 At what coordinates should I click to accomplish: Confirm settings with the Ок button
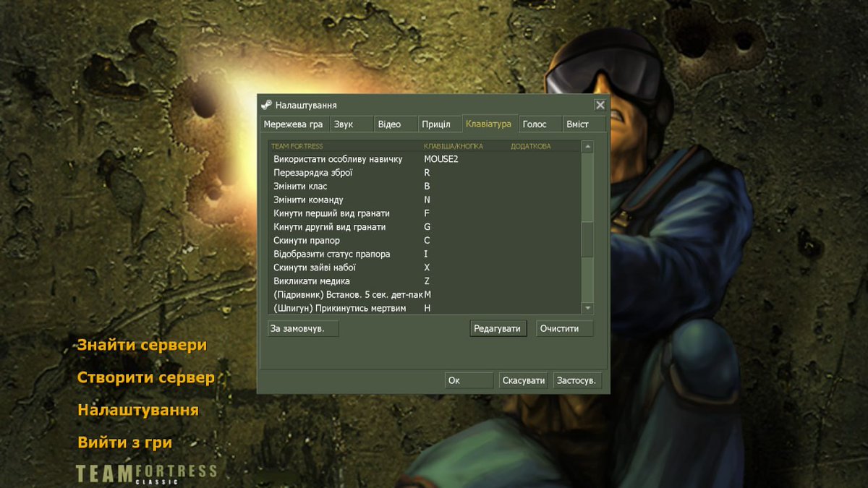(x=469, y=380)
